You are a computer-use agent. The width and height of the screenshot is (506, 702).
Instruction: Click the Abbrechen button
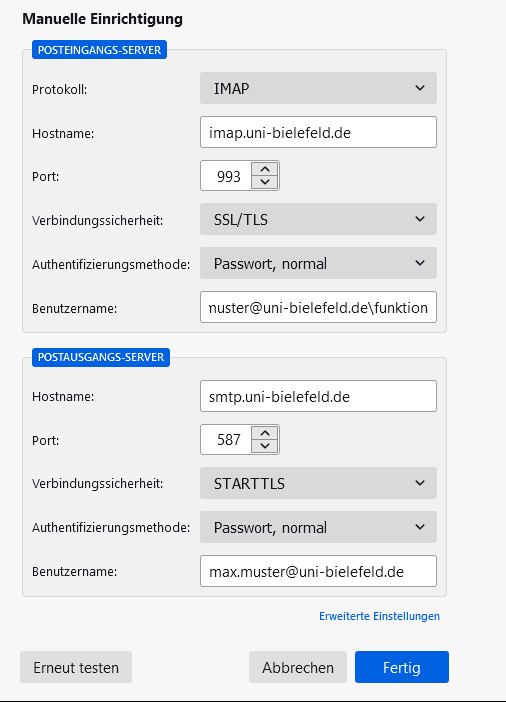tap(298, 667)
